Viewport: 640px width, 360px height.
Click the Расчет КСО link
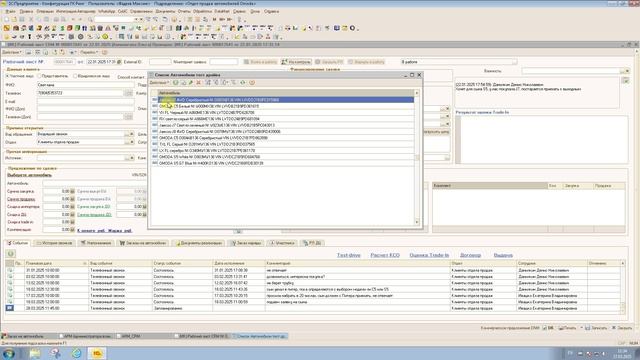tap(385, 255)
